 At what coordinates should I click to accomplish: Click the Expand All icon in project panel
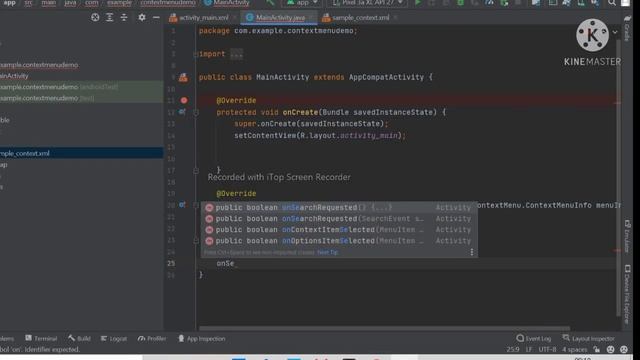109,17
